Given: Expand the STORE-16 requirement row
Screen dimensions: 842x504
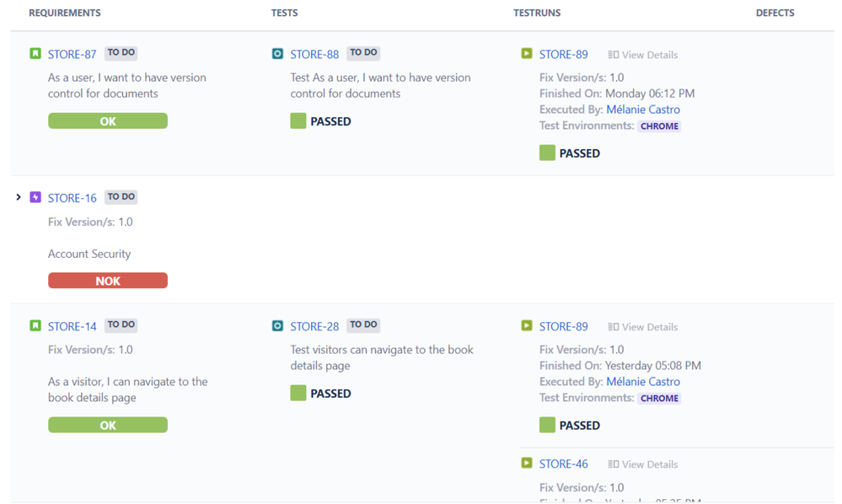Looking at the screenshot, I should tap(19, 197).
